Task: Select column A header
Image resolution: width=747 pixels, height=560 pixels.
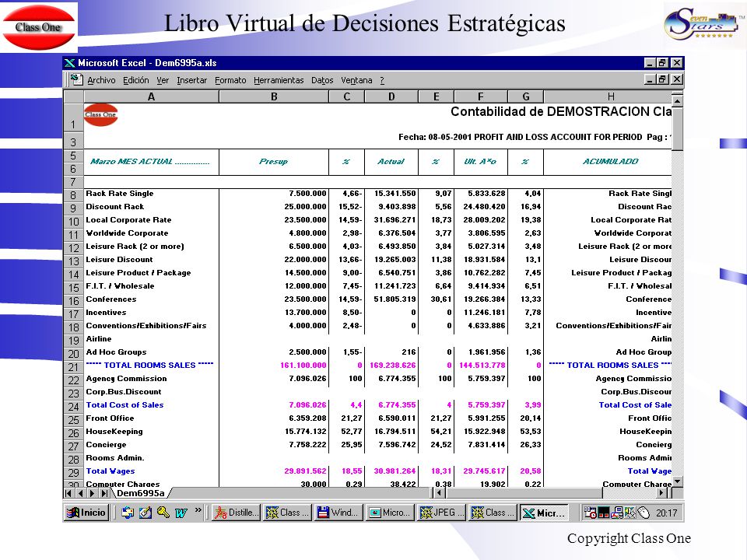Action: coord(152,96)
